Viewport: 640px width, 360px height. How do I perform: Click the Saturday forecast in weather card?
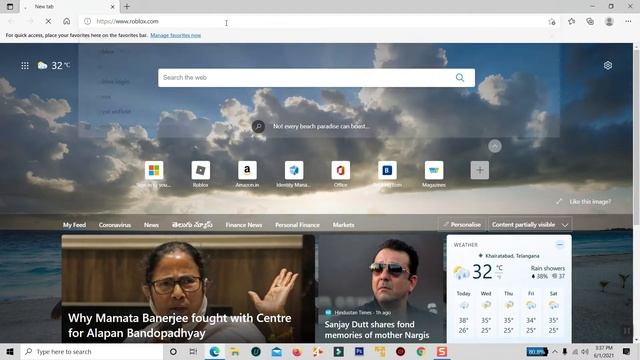[553, 312]
